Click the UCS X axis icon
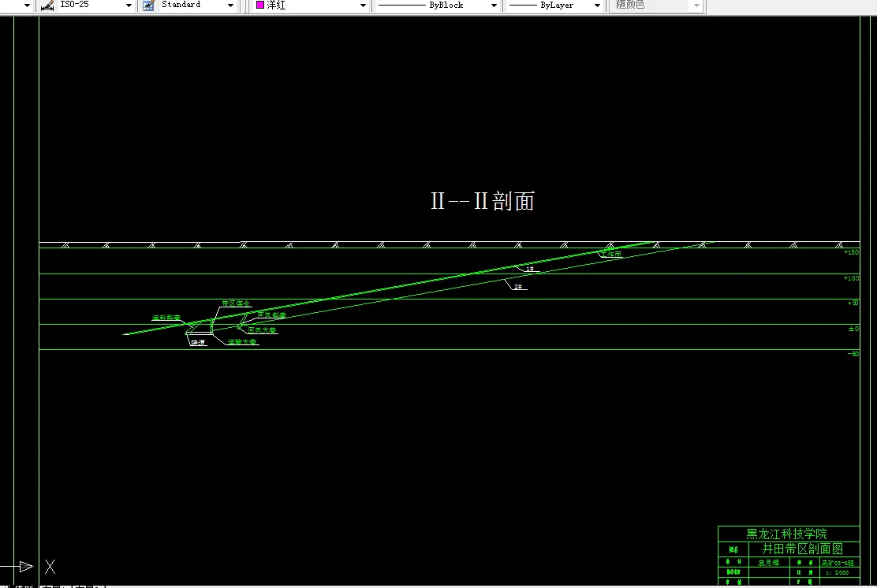This screenshot has width=877, height=588. tap(50, 567)
